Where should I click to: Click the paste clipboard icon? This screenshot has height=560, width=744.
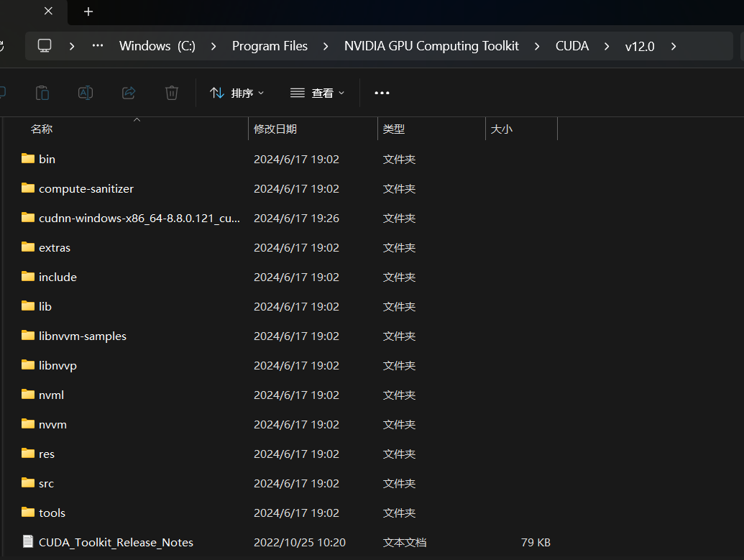[x=42, y=93]
